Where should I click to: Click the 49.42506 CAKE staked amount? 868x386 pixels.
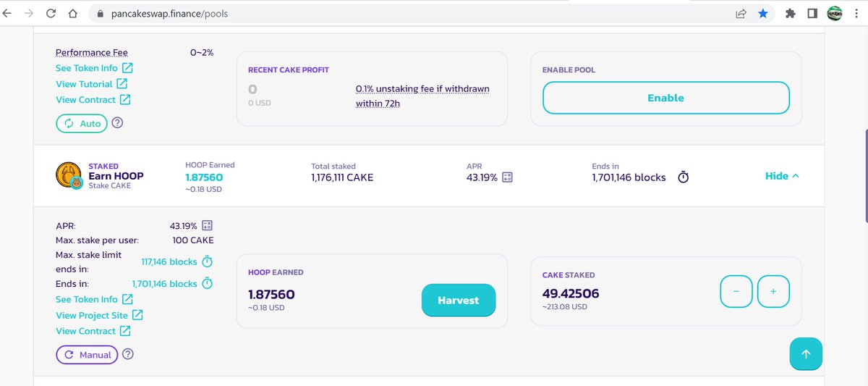click(571, 293)
